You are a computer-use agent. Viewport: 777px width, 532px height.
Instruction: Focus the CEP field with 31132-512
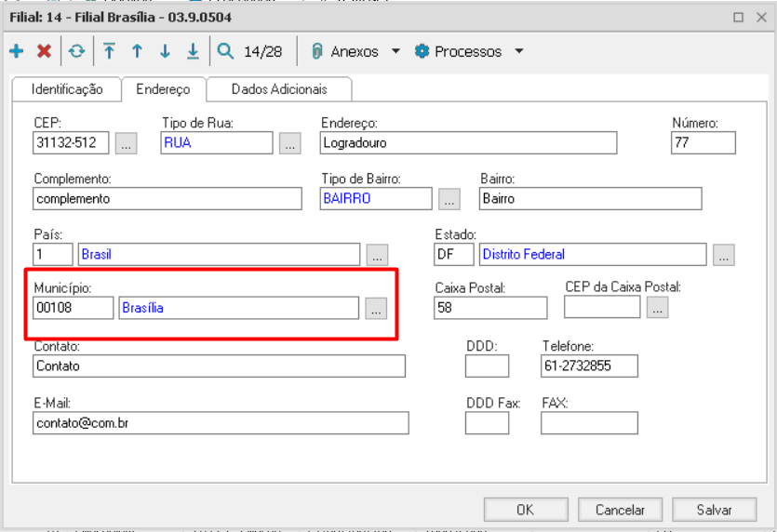click(x=71, y=143)
